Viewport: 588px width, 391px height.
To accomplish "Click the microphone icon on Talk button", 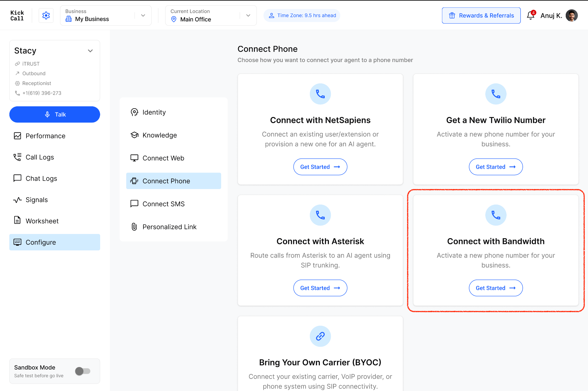I will pyautogui.click(x=47, y=114).
